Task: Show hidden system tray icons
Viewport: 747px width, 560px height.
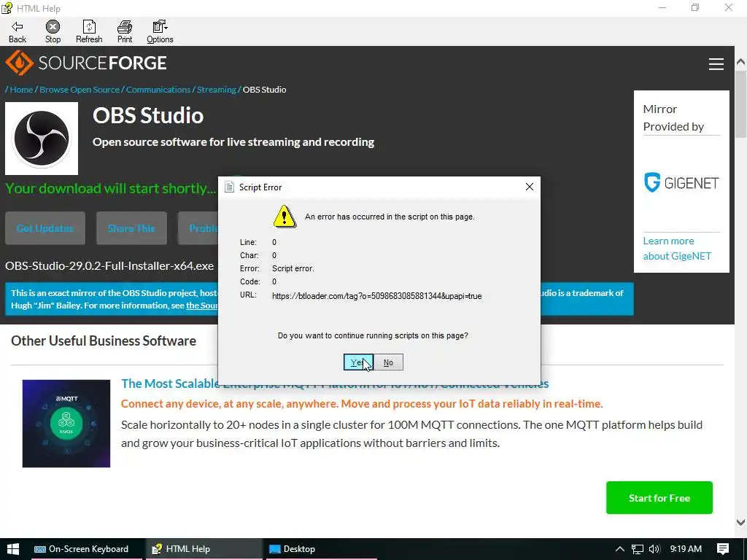Action: click(620, 549)
